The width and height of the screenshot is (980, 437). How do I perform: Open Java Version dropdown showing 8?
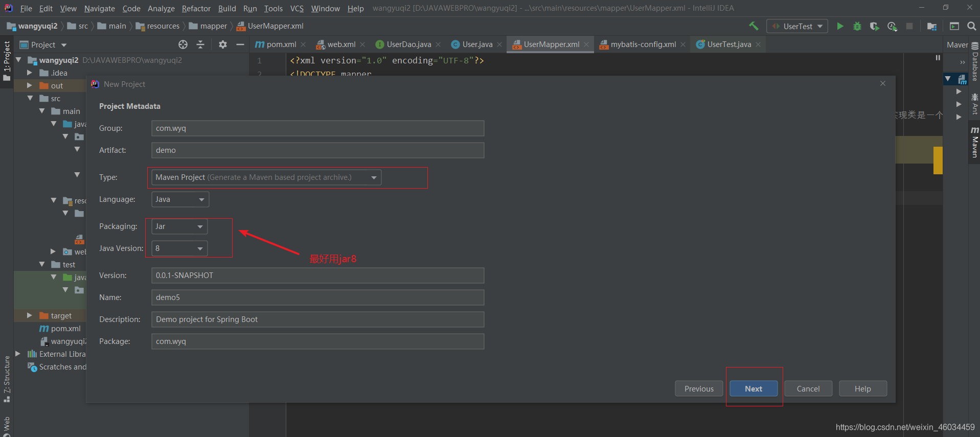179,248
